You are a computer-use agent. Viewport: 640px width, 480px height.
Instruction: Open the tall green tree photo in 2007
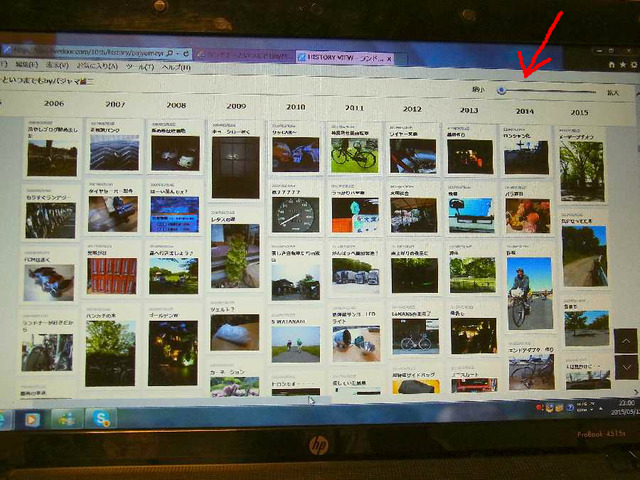pyautogui.click(x=110, y=353)
